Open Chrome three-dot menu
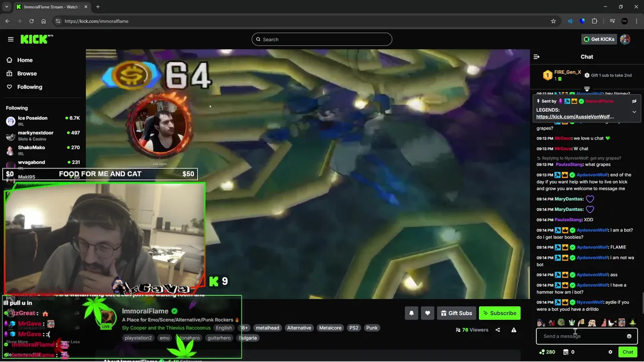This screenshot has width=644, height=362. point(636,21)
